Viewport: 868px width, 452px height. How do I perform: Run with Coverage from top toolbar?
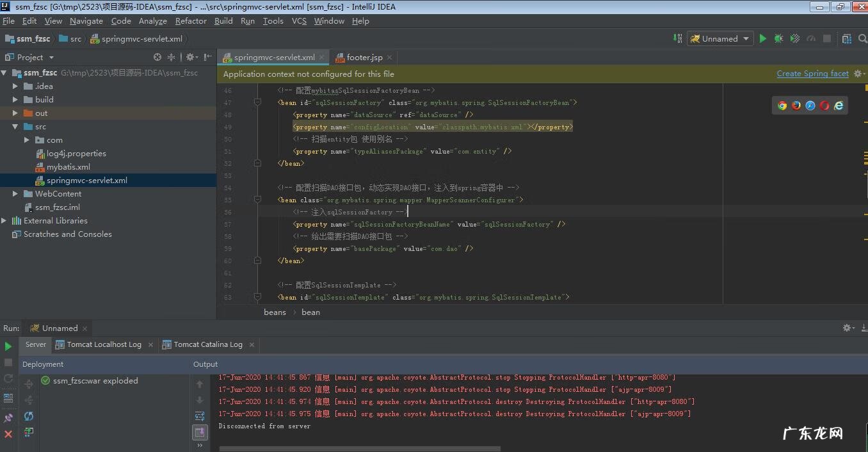click(x=795, y=38)
